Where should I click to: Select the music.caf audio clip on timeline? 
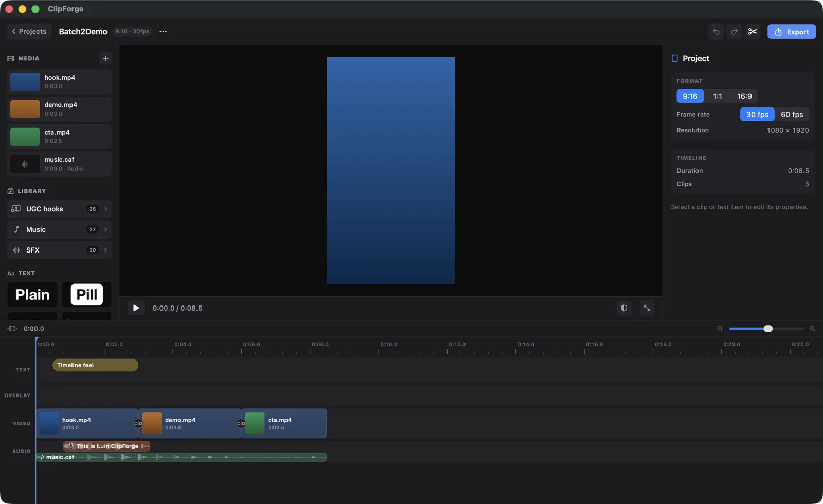tap(181, 457)
